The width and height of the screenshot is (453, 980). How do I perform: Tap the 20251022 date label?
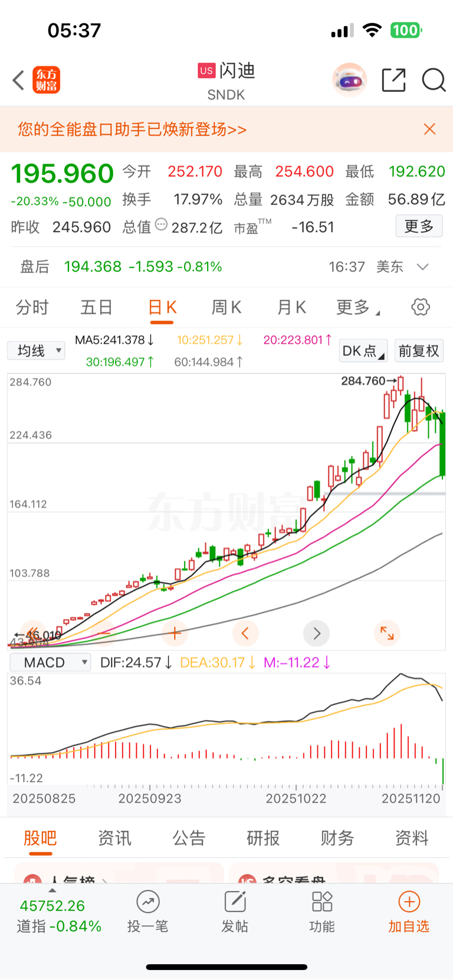[296, 798]
